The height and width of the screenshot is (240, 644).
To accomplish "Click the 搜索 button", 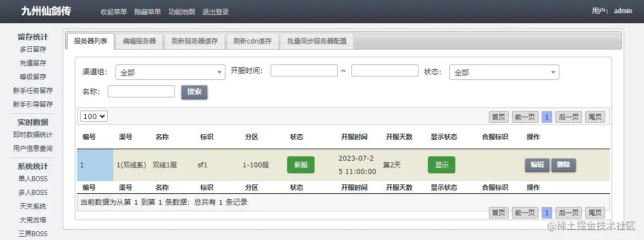I will pos(194,91).
